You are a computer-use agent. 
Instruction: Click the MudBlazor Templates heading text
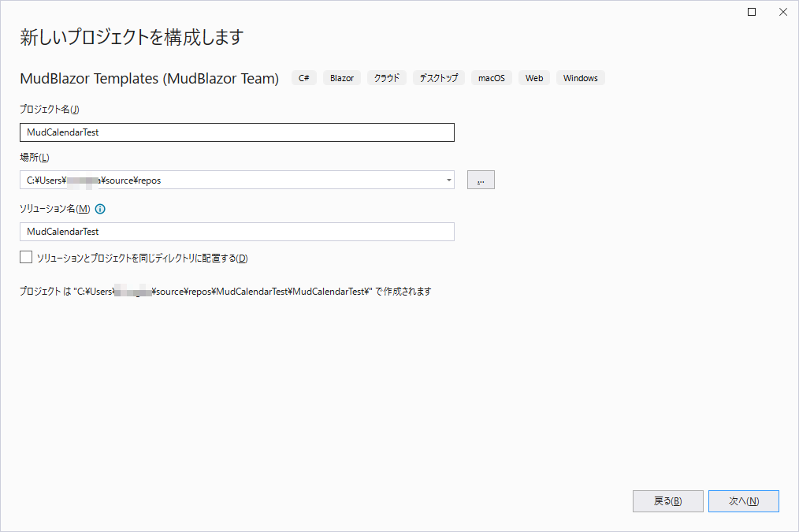tap(149, 79)
